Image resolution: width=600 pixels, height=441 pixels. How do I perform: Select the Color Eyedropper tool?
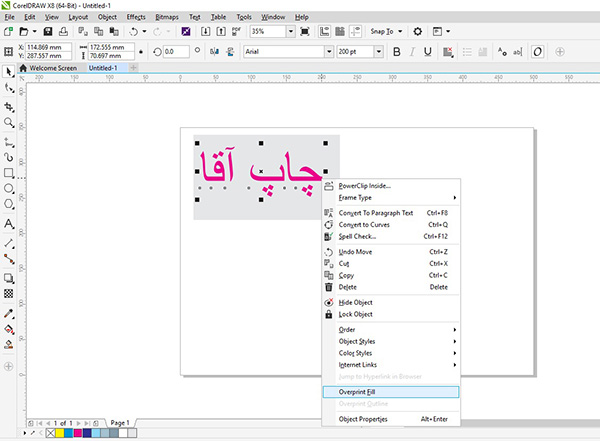point(9,314)
